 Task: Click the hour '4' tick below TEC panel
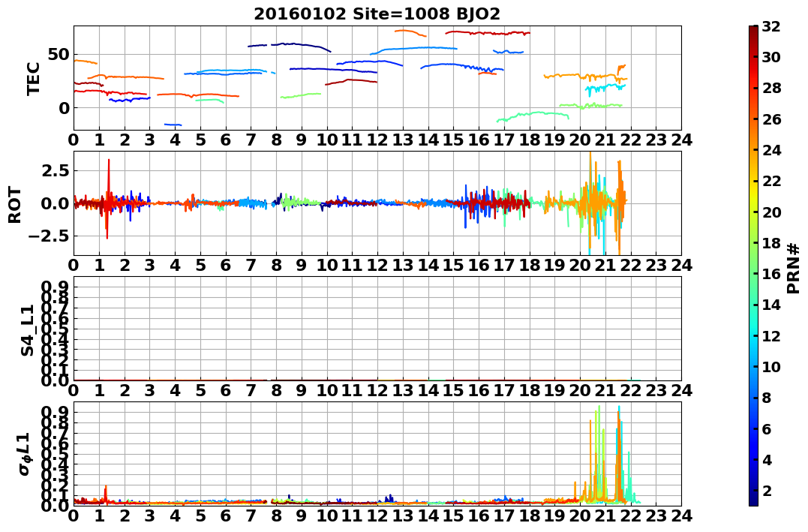pyautogui.click(x=176, y=140)
